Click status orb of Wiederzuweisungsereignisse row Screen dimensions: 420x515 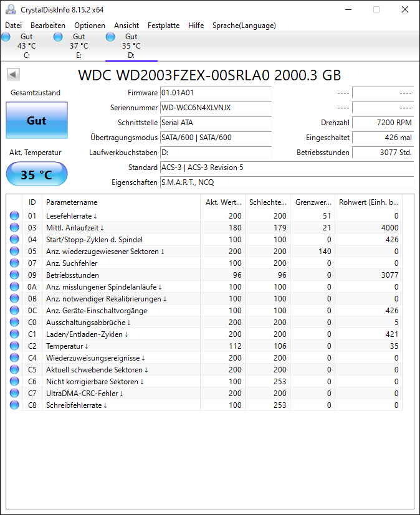[x=14, y=357]
